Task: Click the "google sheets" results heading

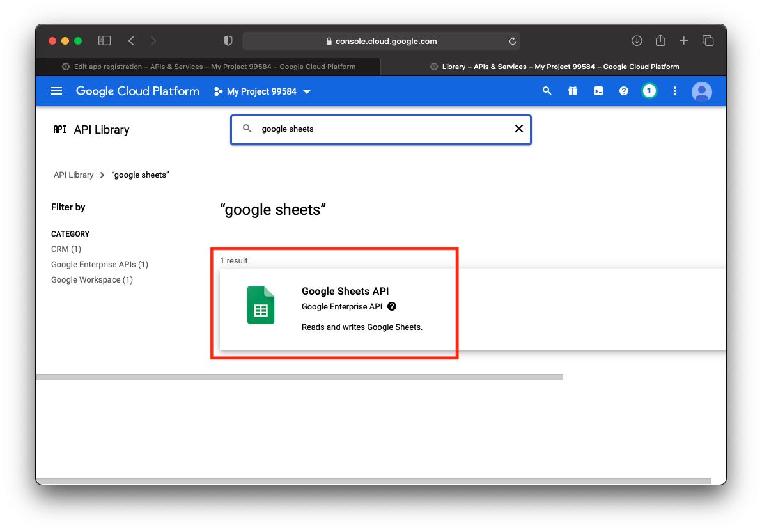Action: 272,210
